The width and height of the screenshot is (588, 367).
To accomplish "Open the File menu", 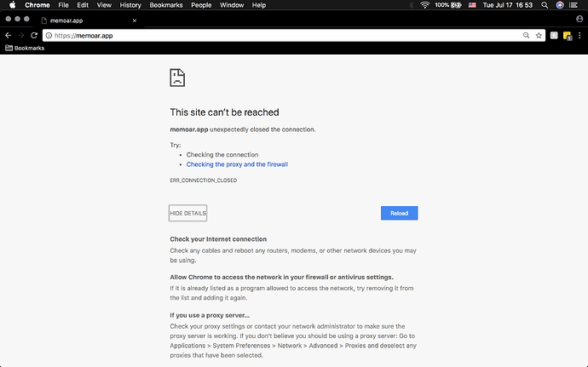I will pyautogui.click(x=63, y=5).
